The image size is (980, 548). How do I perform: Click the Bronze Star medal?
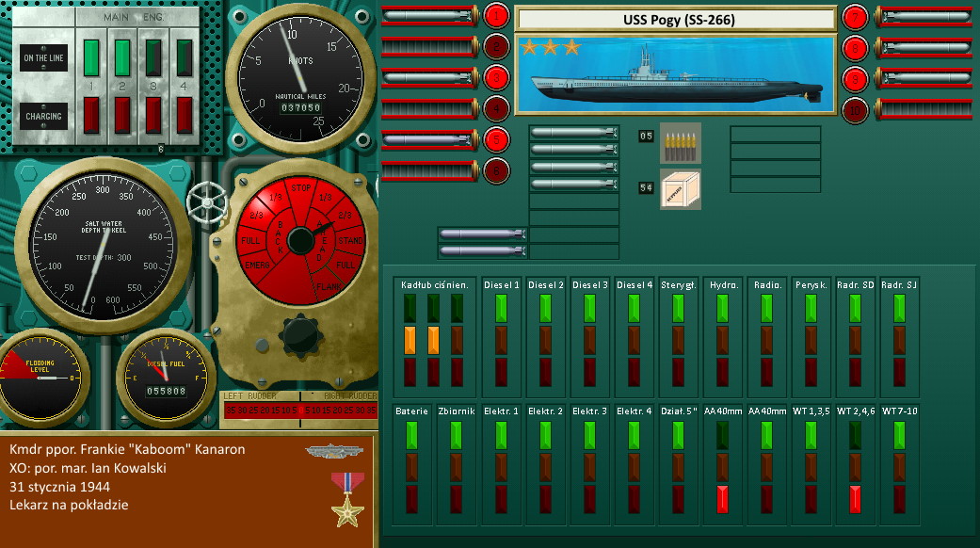pos(345,499)
